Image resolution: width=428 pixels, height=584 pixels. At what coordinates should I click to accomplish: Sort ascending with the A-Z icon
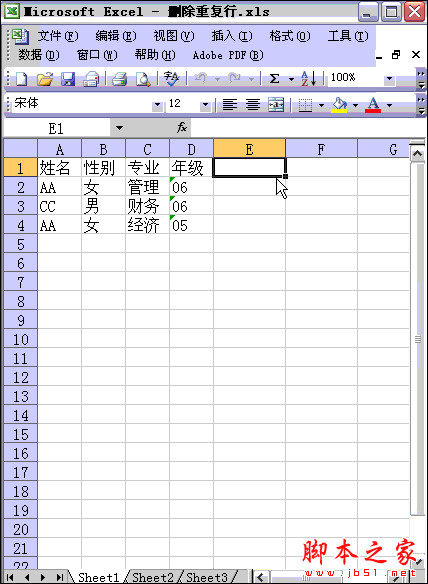click(x=309, y=79)
